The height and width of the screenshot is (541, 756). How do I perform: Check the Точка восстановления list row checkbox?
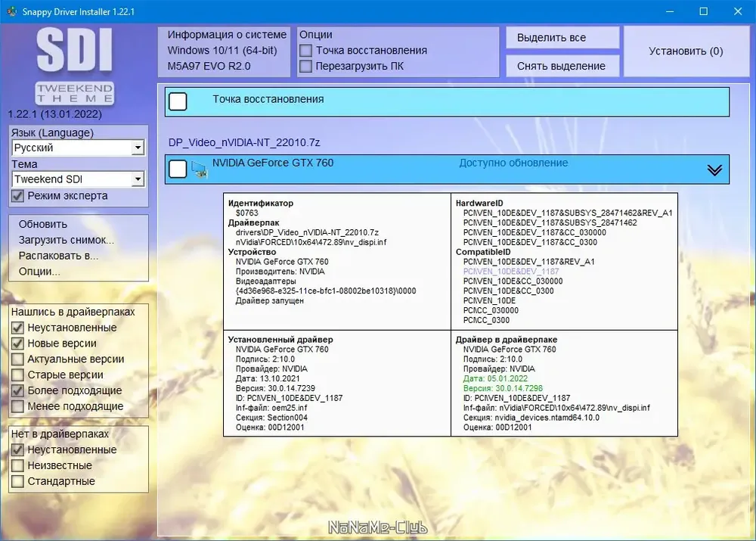point(178,102)
